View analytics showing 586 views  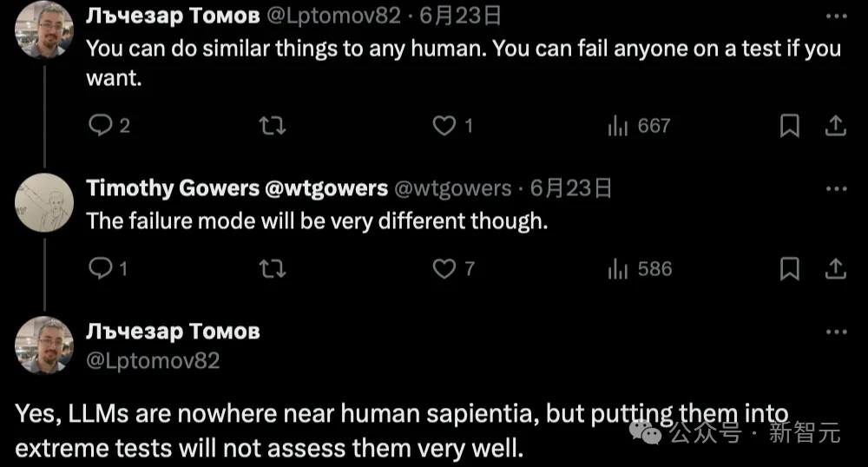(x=617, y=269)
